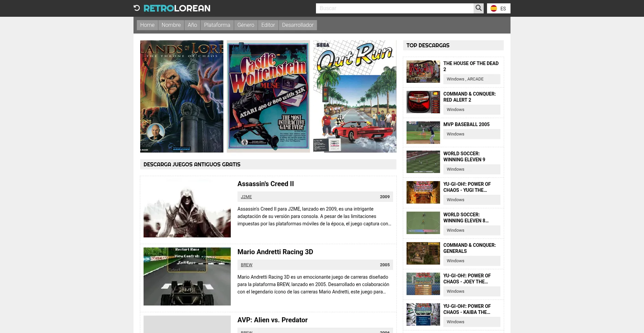This screenshot has height=333, width=644.
Task: Open the Género menu item
Action: [x=246, y=25]
